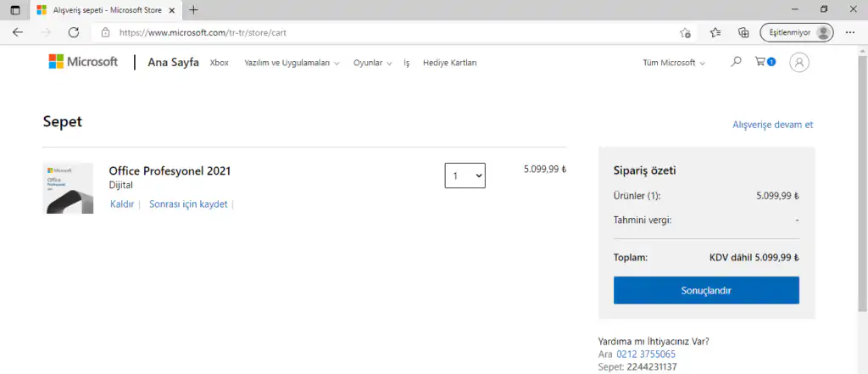Viewport: 868px width, 374px height.
Task: Expand the Oyunlar menu
Action: click(373, 63)
